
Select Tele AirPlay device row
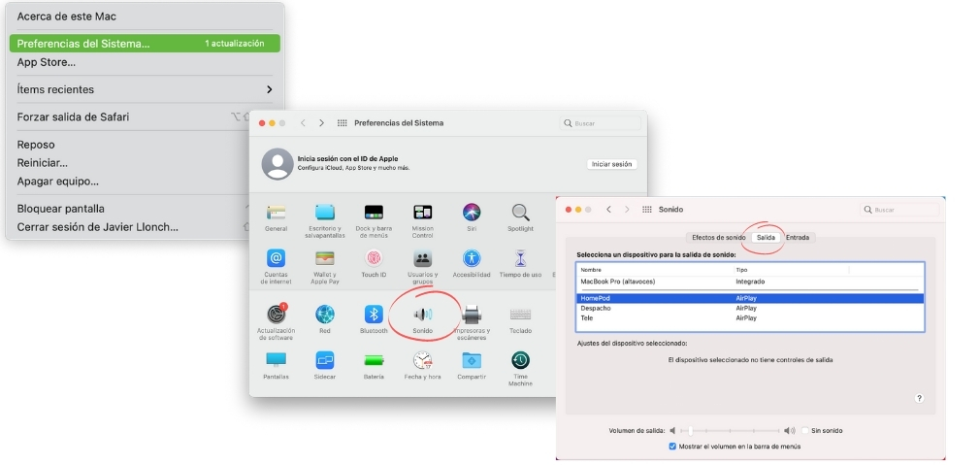(x=750, y=318)
